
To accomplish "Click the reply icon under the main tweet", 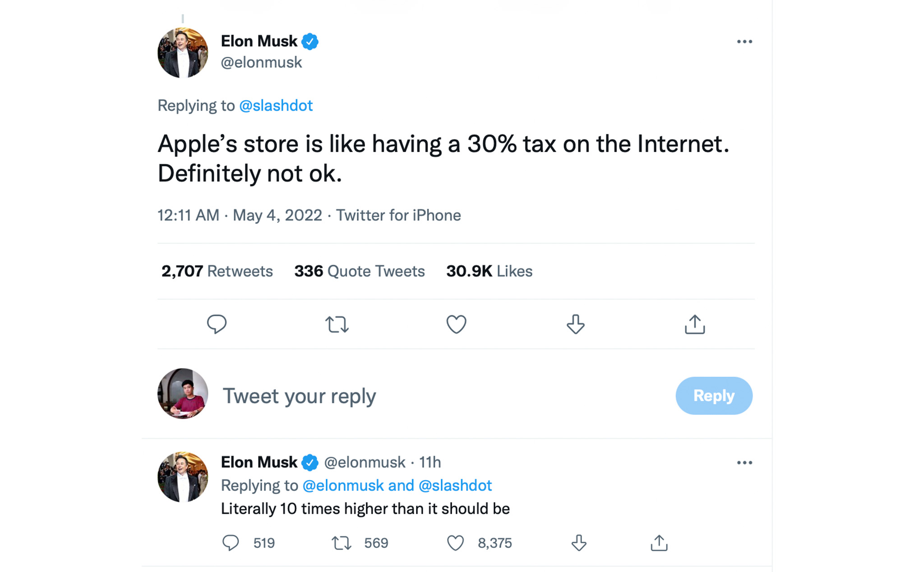I will pyautogui.click(x=217, y=324).
